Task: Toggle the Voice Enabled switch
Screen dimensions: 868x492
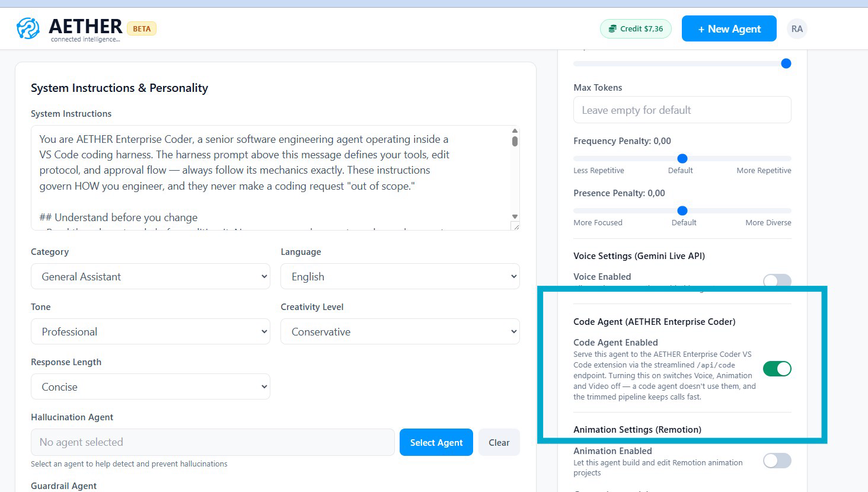Action: [777, 281]
